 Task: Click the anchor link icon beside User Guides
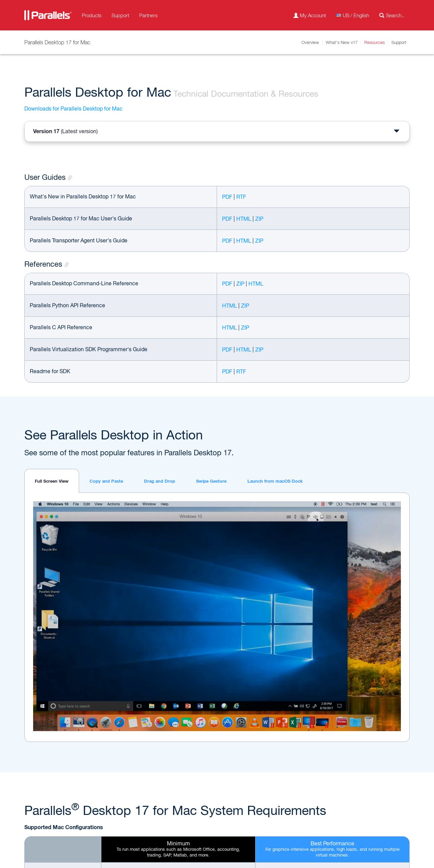point(70,178)
